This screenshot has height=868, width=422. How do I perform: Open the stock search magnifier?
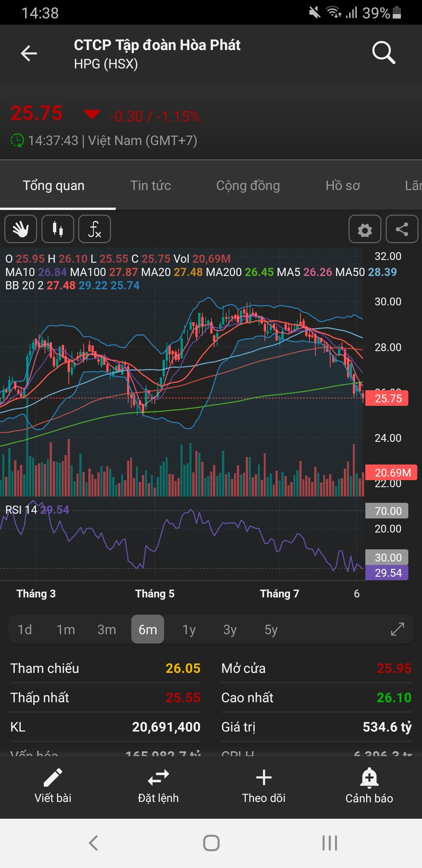pyautogui.click(x=384, y=53)
